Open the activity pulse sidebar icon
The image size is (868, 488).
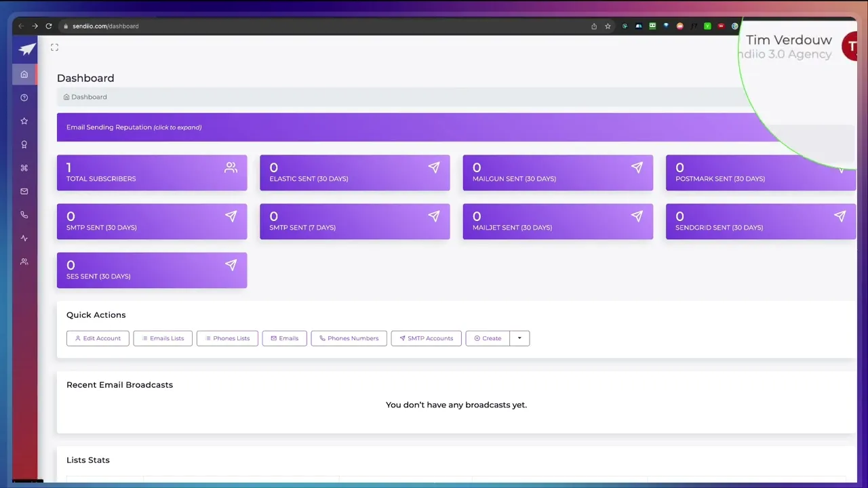coord(24,239)
